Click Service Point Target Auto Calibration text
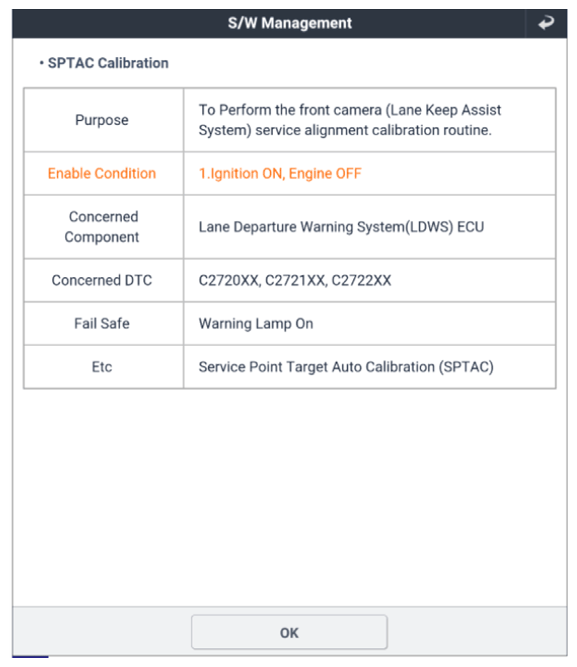The image size is (577, 667). tap(346, 367)
